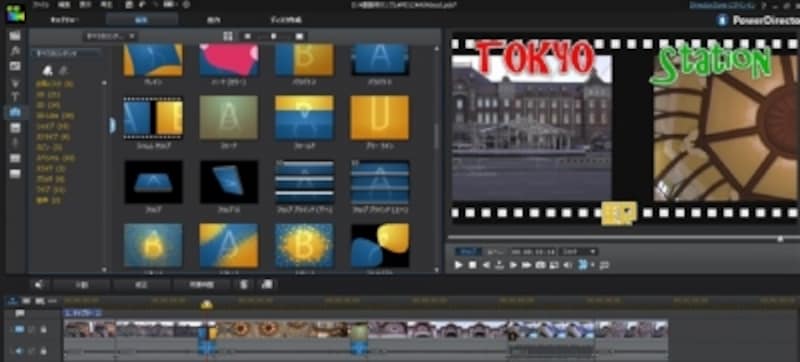
Task: Open the Effect Room (fx) icon
Action: tap(15, 50)
